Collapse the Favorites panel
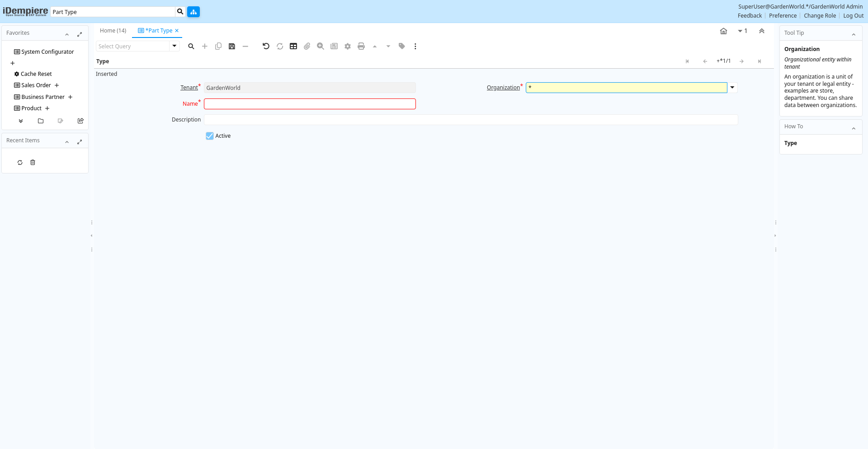The height and width of the screenshot is (449, 868). point(67,34)
